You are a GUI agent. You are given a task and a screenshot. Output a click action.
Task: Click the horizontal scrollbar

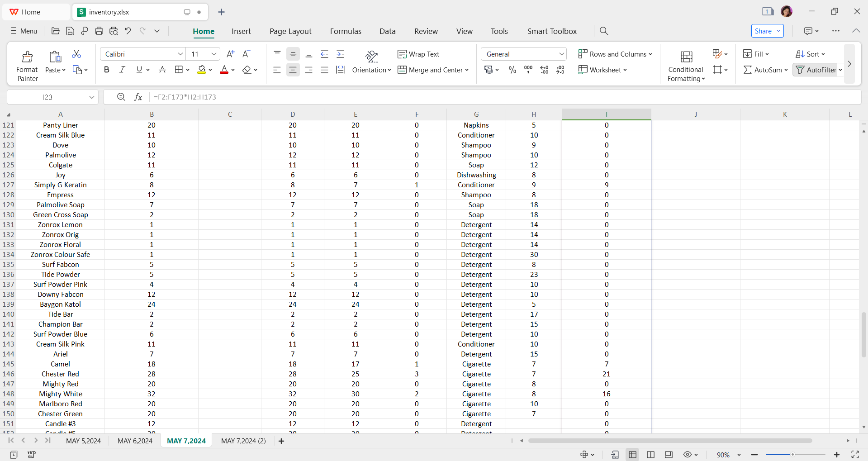tap(670, 441)
